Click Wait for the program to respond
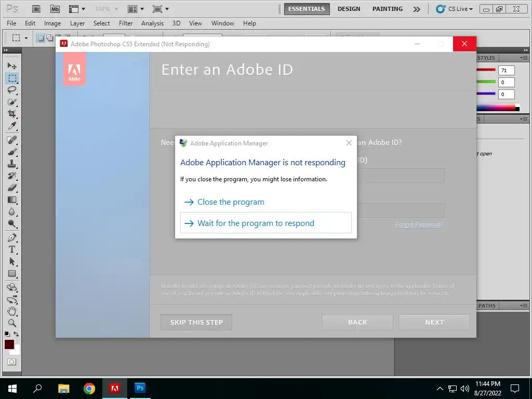 pos(265,223)
